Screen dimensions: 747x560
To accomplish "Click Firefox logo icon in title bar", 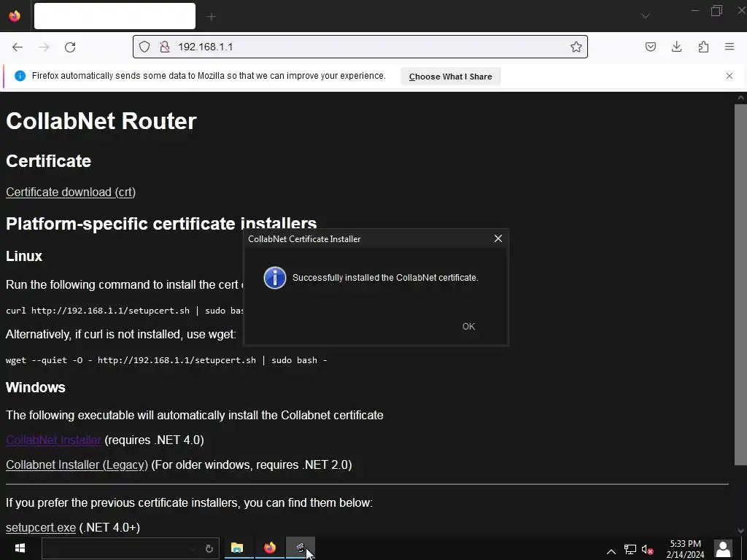I will 15,16.
